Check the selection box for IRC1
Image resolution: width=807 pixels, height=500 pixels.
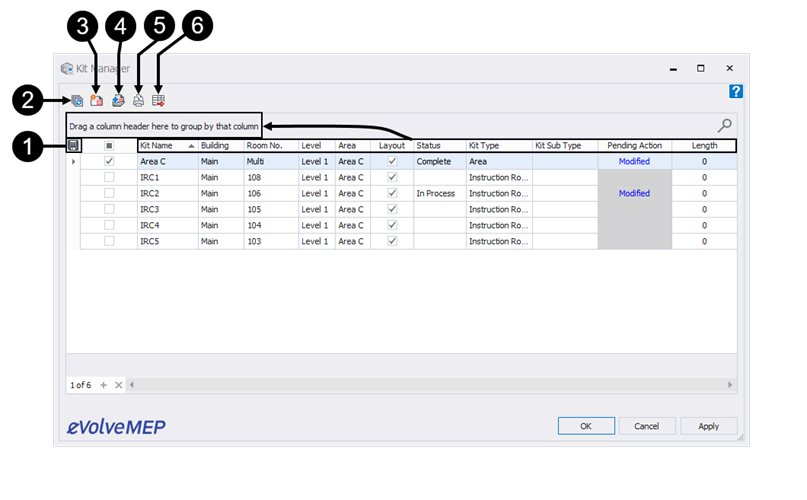point(109,177)
